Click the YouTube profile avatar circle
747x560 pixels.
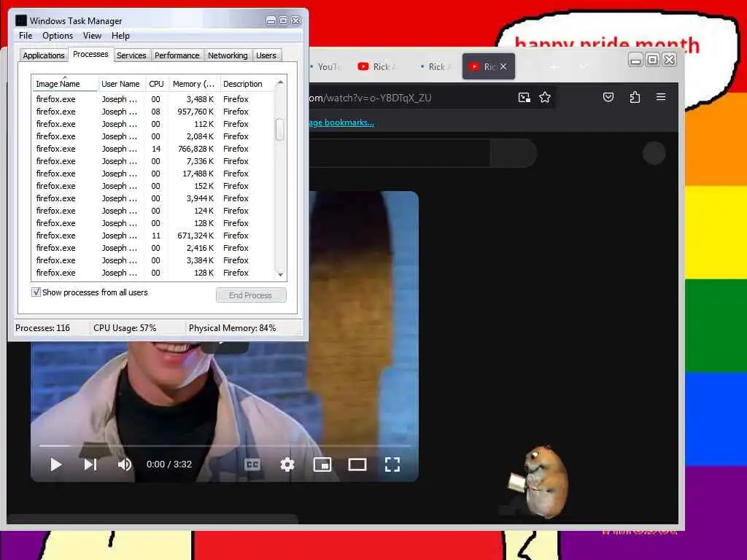(654, 153)
